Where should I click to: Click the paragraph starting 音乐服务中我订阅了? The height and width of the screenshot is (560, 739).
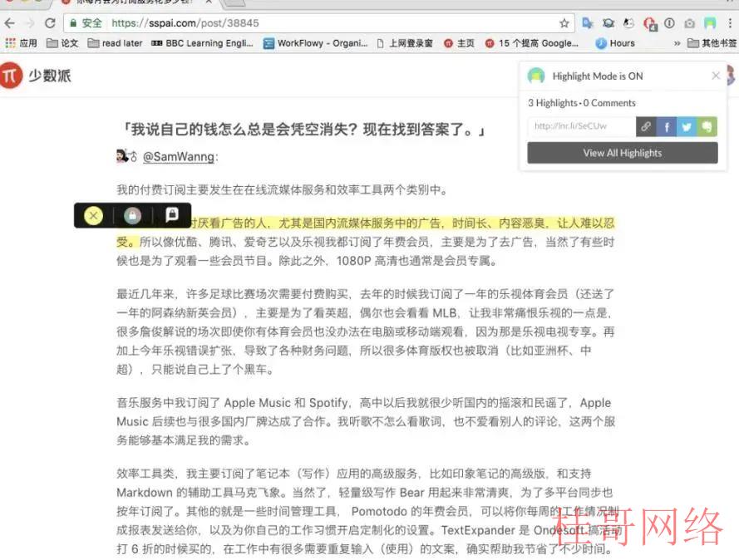click(366, 421)
